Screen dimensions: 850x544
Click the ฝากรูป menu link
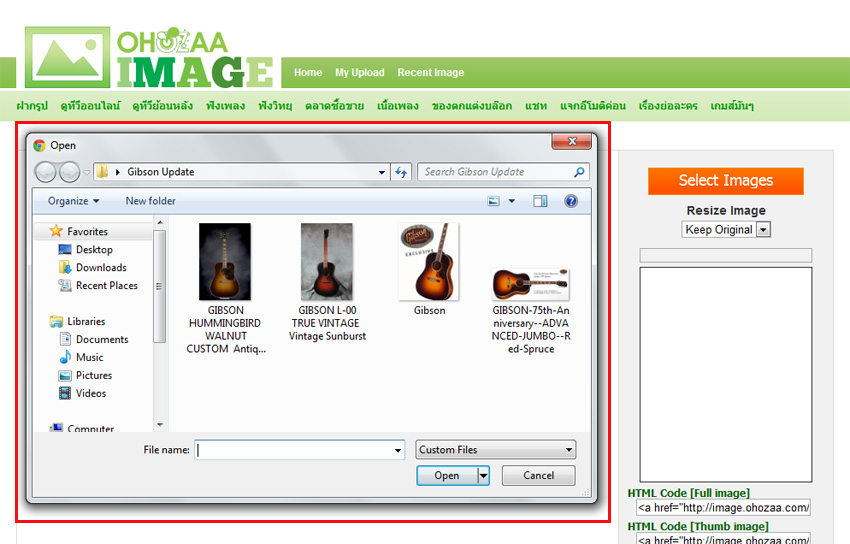(32, 106)
